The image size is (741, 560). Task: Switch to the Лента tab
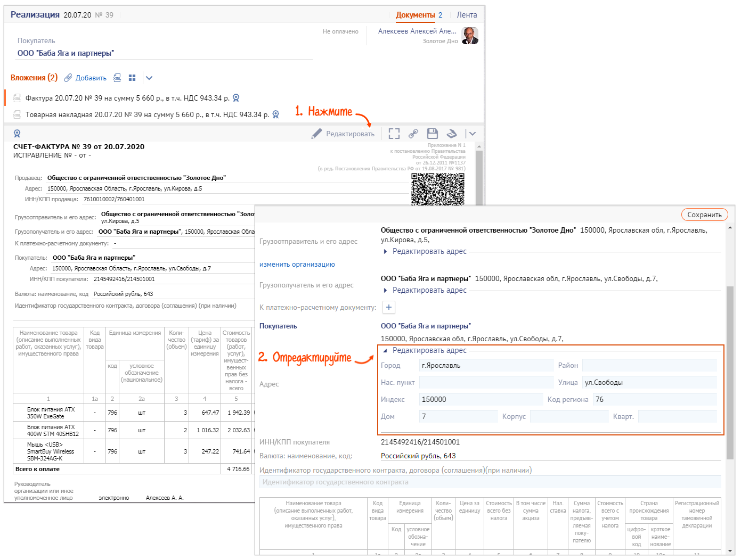467,15
